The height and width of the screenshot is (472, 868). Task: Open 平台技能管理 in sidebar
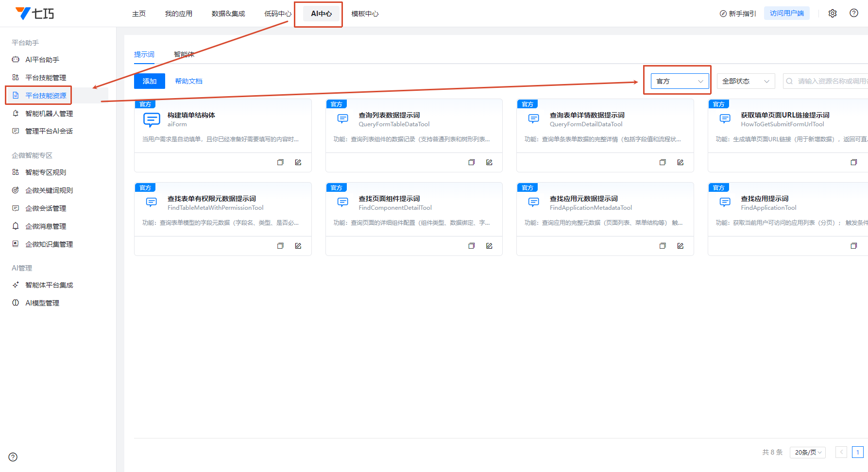point(46,78)
